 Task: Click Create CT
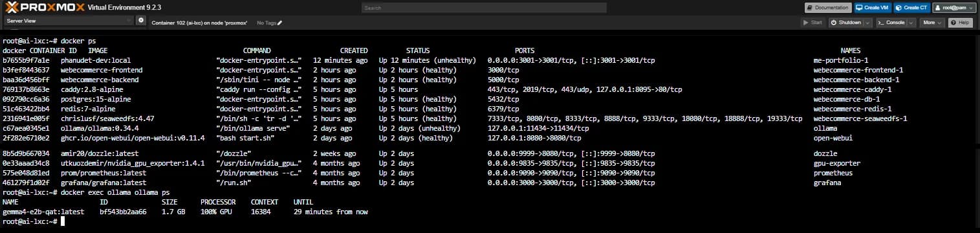click(x=911, y=8)
